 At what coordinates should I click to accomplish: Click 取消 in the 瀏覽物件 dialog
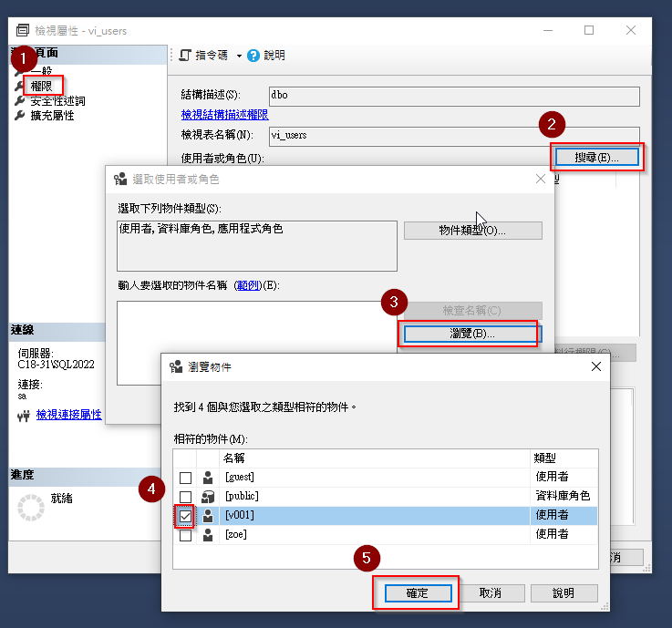click(x=491, y=593)
